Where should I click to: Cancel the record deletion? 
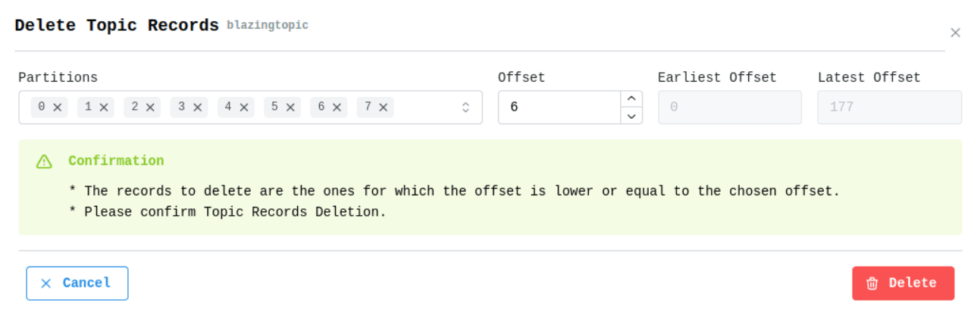[77, 283]
